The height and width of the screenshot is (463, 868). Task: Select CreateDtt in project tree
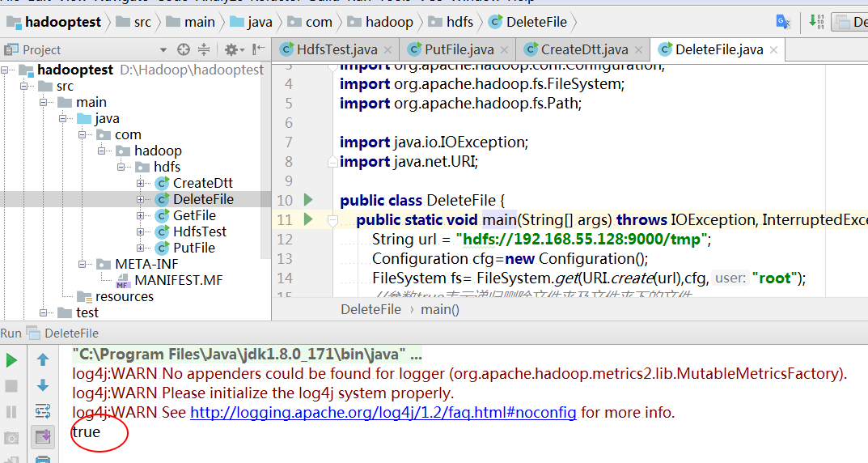coord(202,183)
